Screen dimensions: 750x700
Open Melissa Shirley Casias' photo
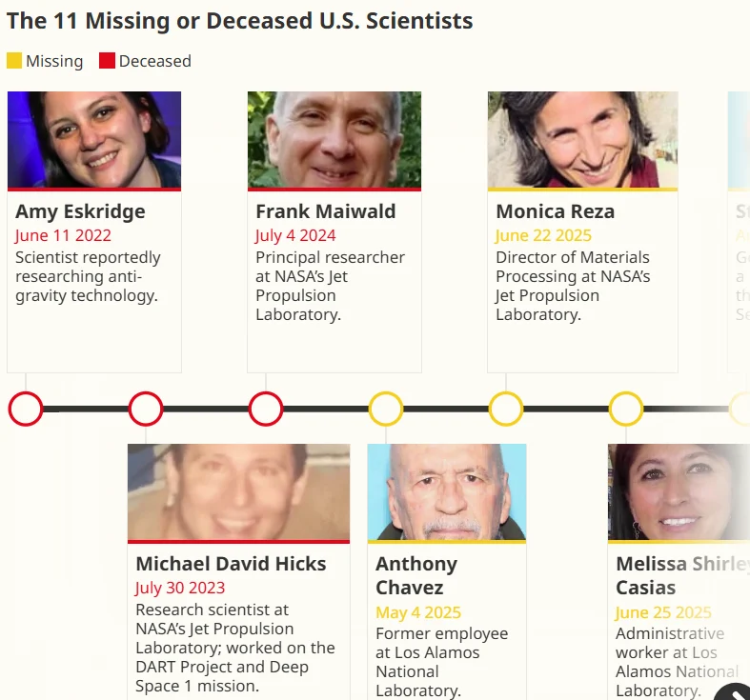point(679,491)
